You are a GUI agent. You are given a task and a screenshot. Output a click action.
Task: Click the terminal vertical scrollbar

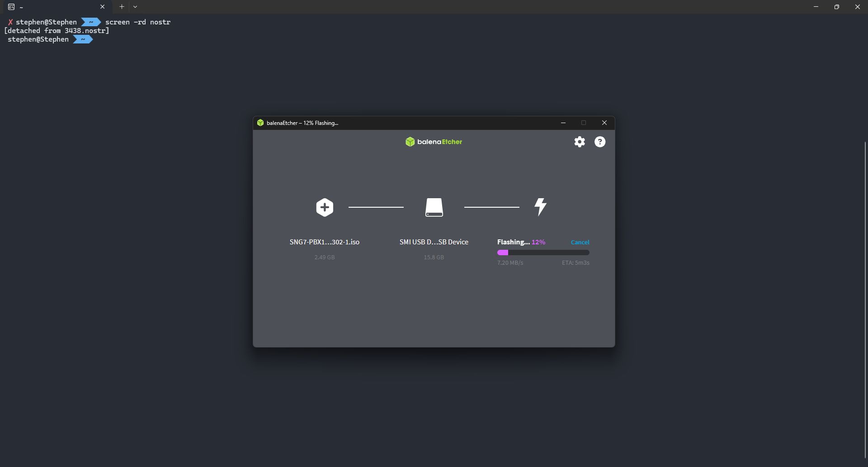[x=865, y=299]
